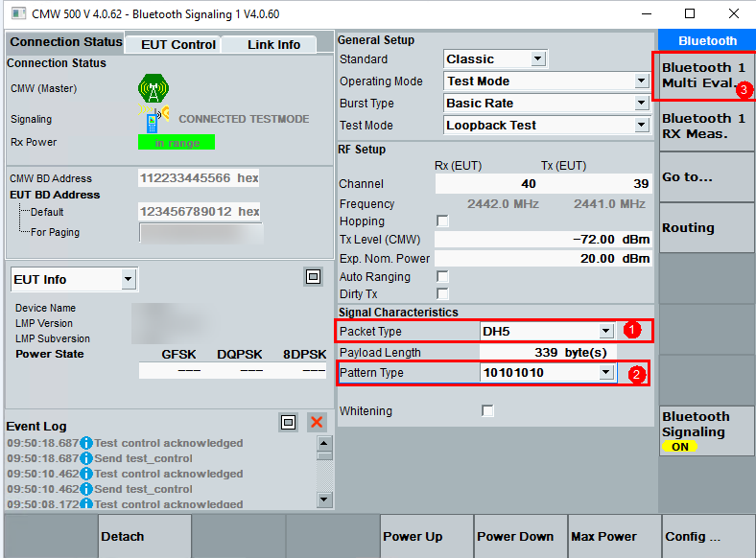
Task: Click info icon beside 09:50:10.462 Send test_control
Action: point(86,489)
